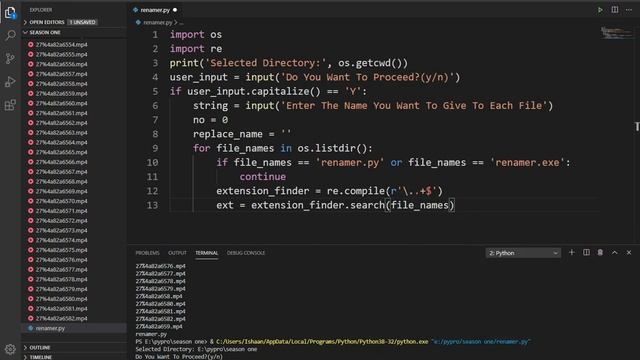Close the bottom panel

click(629, 253)
